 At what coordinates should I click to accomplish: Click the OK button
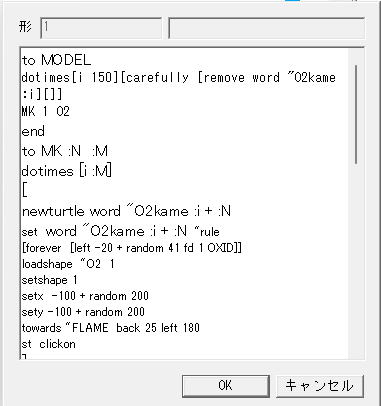click(226, 386)
